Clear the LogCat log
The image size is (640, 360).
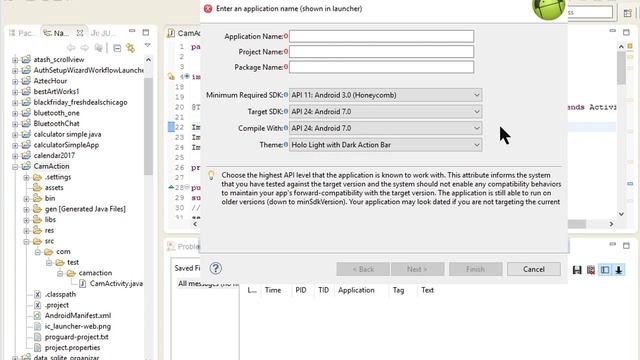591,270
